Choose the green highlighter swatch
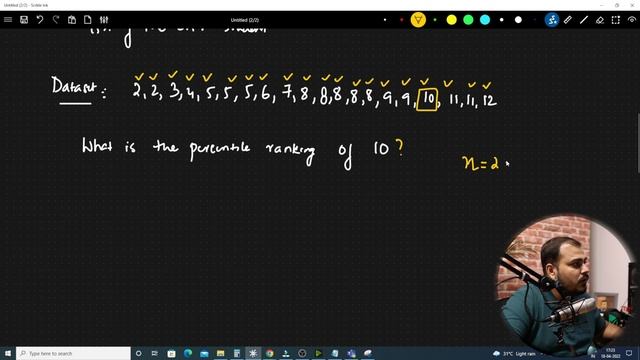 [x=468, y=20]
